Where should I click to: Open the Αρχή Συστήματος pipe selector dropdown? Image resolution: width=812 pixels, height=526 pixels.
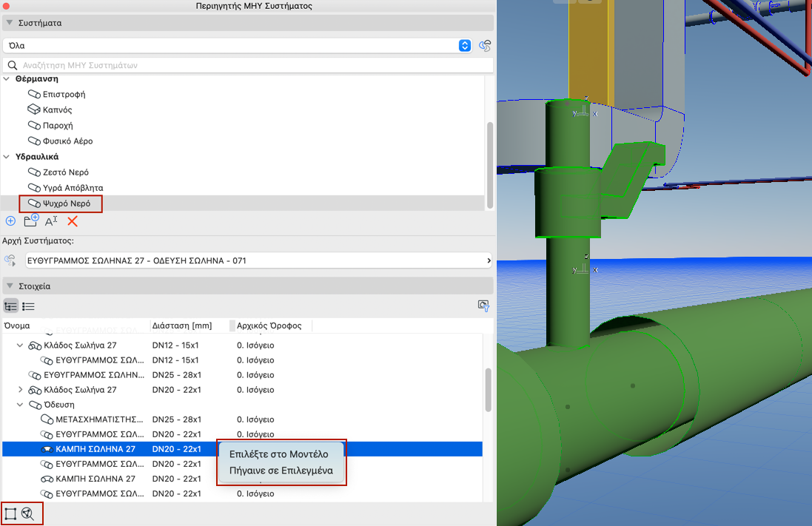[258, 260]
